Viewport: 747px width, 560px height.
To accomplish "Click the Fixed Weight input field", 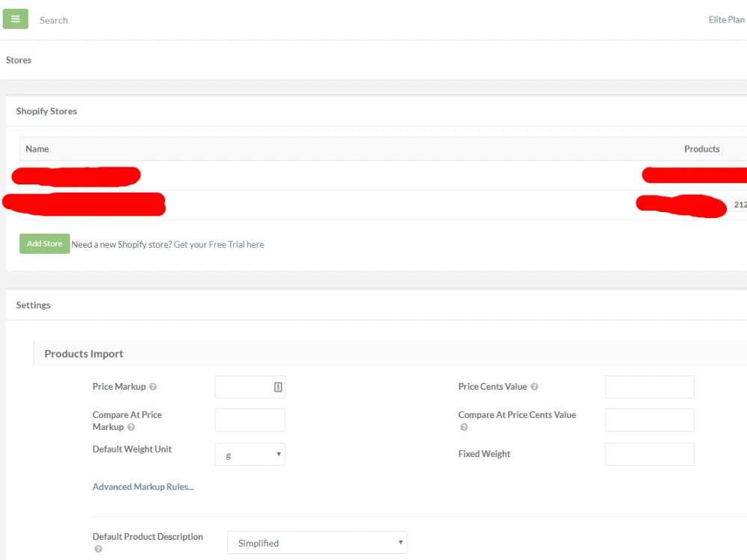I will pos(649,454).
